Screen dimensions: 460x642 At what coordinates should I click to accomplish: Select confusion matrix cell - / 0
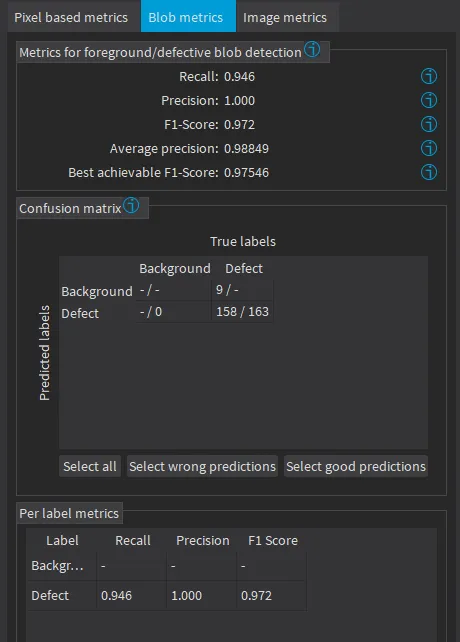(174, 312)
